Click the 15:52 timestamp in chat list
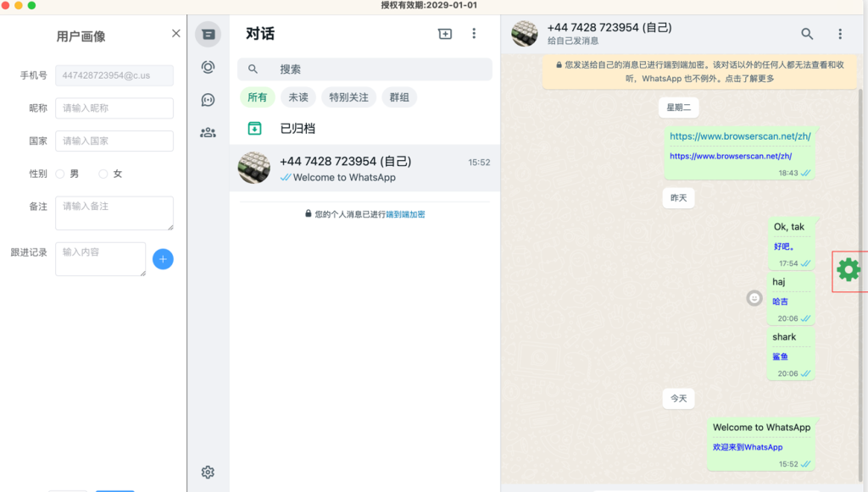This screenshot has width=868, height=492. [480, 163]
